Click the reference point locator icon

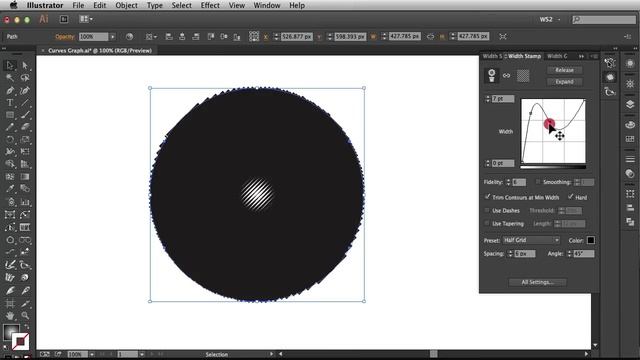pos(253,36)
